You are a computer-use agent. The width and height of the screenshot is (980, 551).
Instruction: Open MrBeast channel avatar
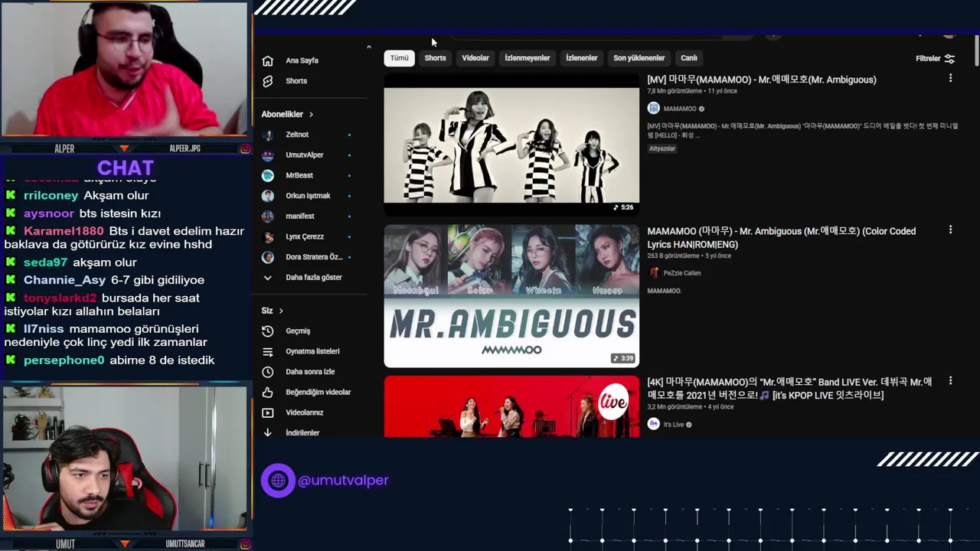[268, 175]
